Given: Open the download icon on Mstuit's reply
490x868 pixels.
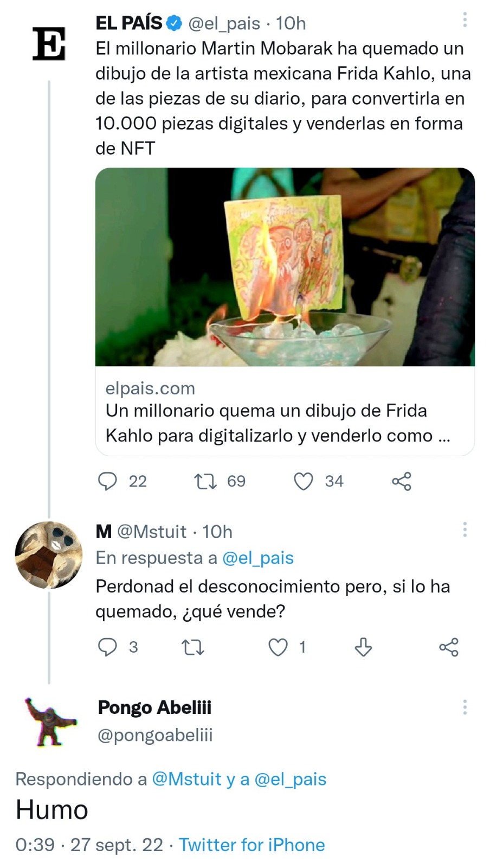Looking at the screenshot, I should tap(363, 647).
